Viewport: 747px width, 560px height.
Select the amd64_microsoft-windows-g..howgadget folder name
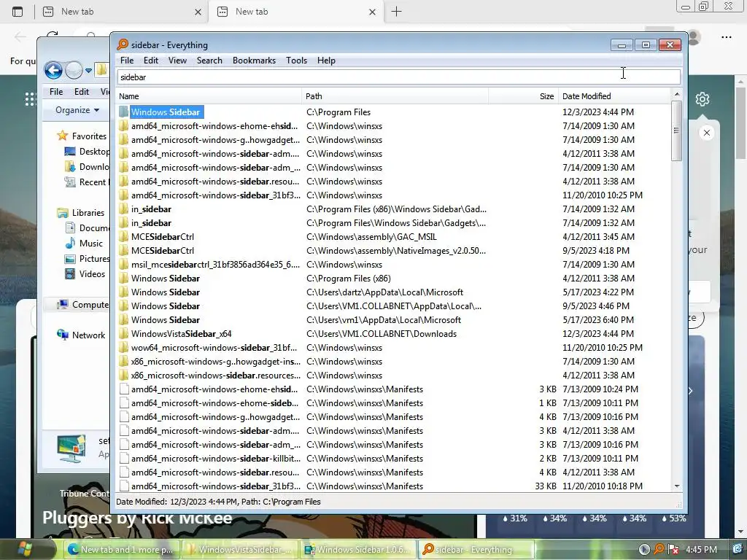tap(215, 139)
